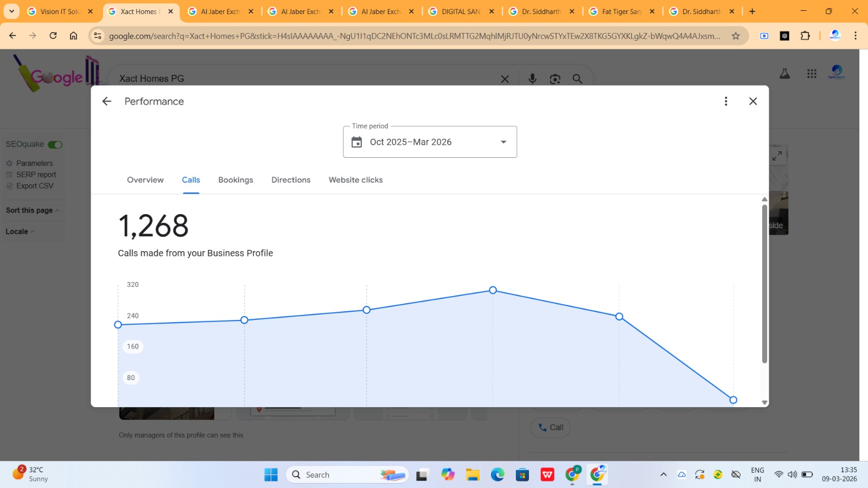Open the Windows Start menu
This screenshot has height=488, width=868.
click(x=271, y=475)
